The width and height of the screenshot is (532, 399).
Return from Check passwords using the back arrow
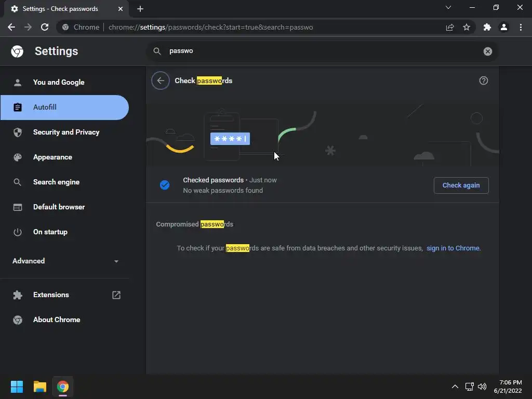[x=161, y=81]
